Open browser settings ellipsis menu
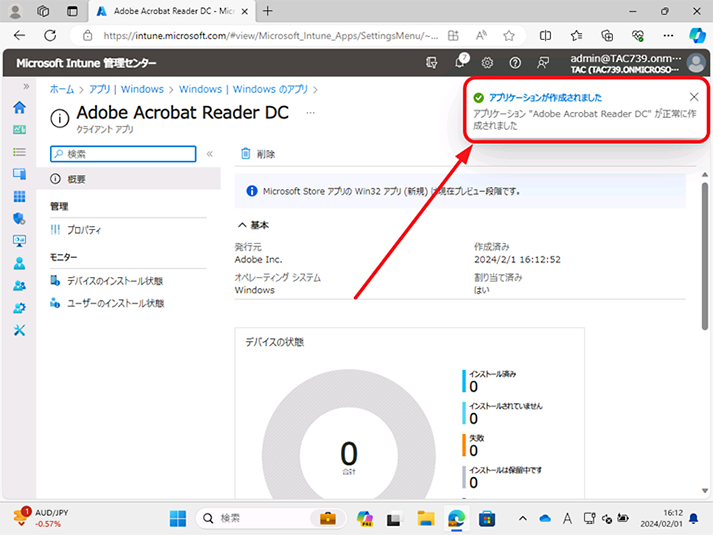 click(668, 35)
